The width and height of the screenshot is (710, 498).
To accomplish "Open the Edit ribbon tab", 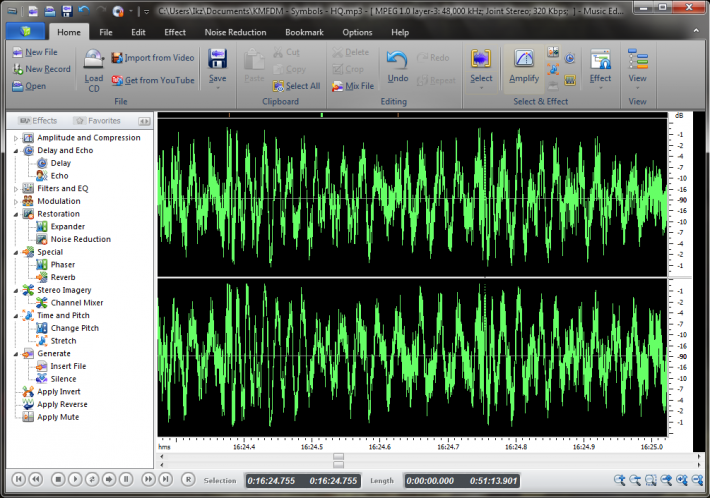I will point(138,32).
